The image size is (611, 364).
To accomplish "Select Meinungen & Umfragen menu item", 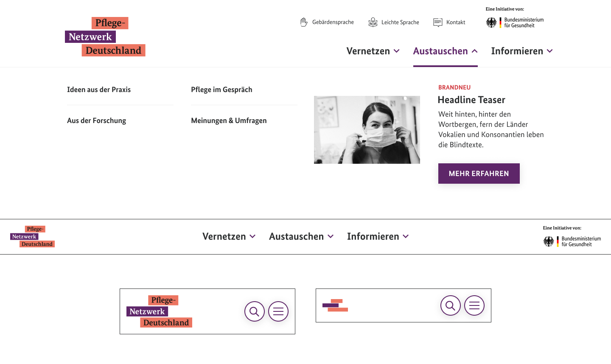I will [x=229, y=120].
